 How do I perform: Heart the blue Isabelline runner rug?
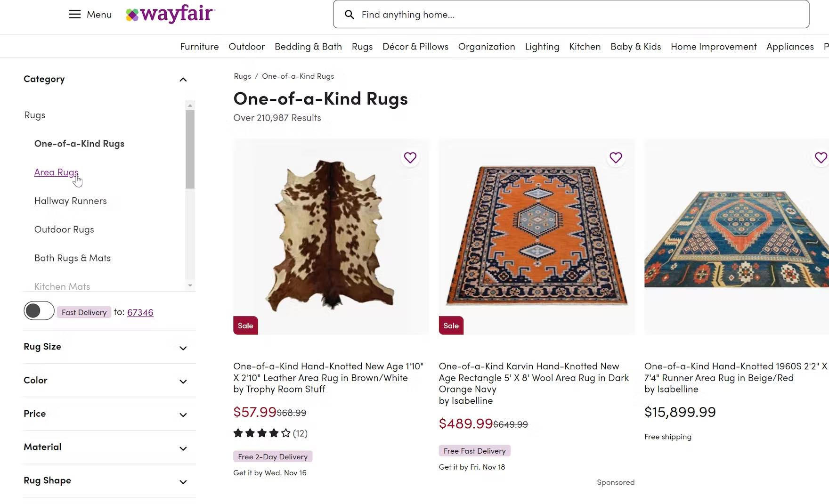pos(821,157)
